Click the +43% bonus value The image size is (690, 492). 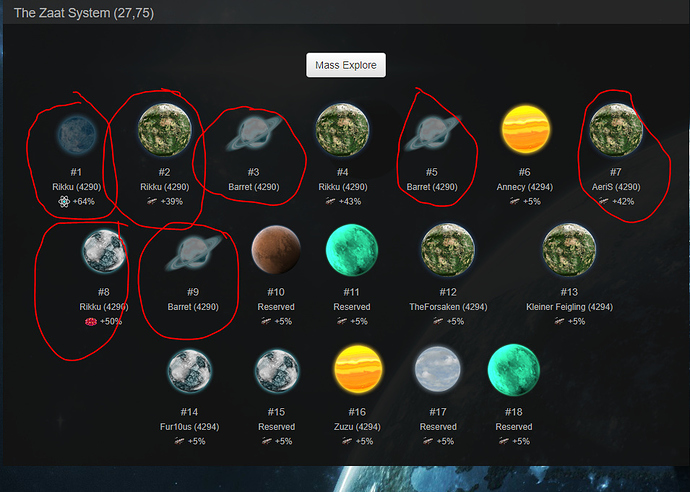[x=350, y=202]
